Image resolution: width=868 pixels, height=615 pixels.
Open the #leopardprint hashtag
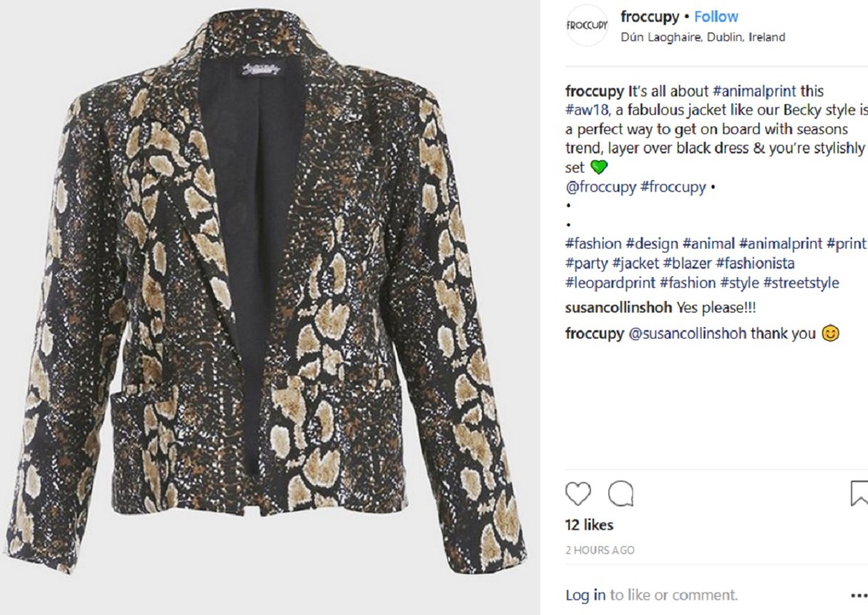[610, 282]
